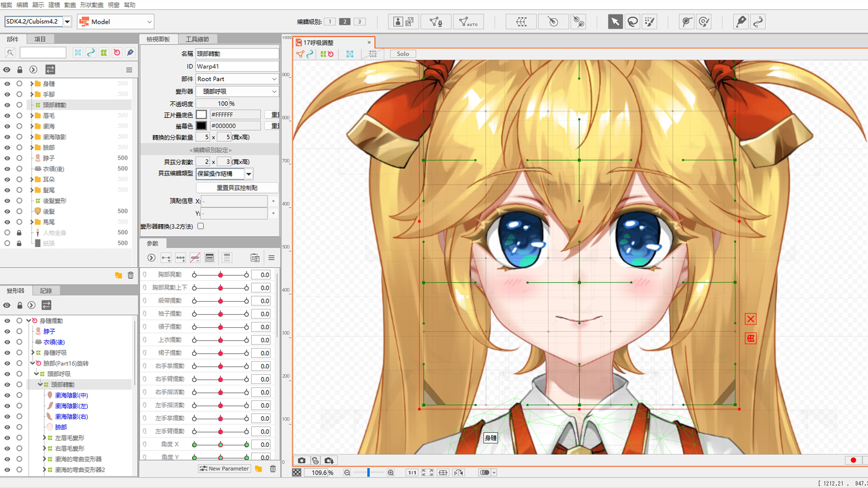Click the create rotation deformer tool
The image size is (868, 488).
[553, 22]
